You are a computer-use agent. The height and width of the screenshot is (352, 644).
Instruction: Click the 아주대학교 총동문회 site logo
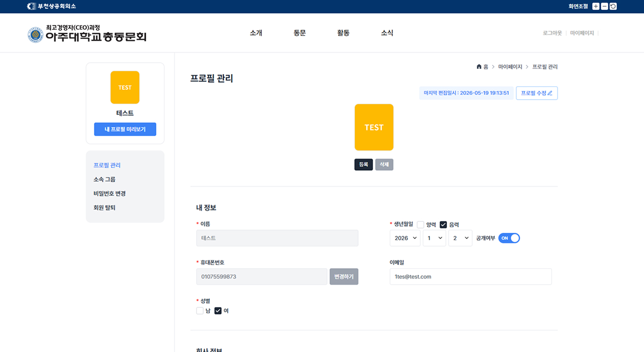[87, 34]
